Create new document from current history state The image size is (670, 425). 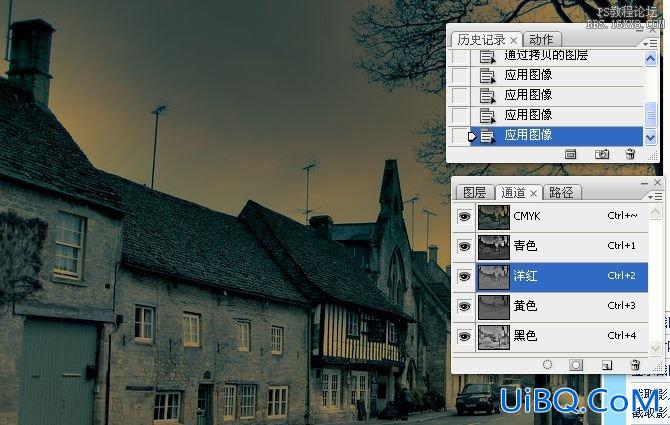pos(570,154)
